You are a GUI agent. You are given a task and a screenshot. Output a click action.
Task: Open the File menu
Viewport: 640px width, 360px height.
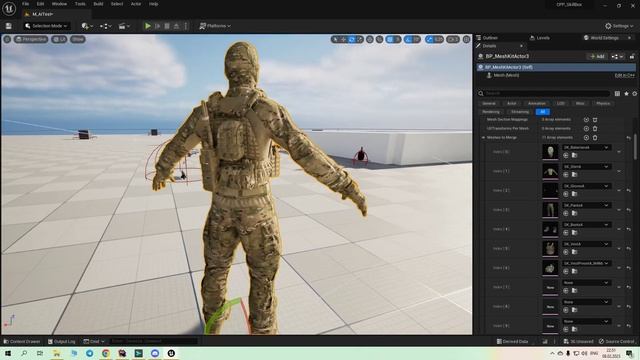[25, 4]
